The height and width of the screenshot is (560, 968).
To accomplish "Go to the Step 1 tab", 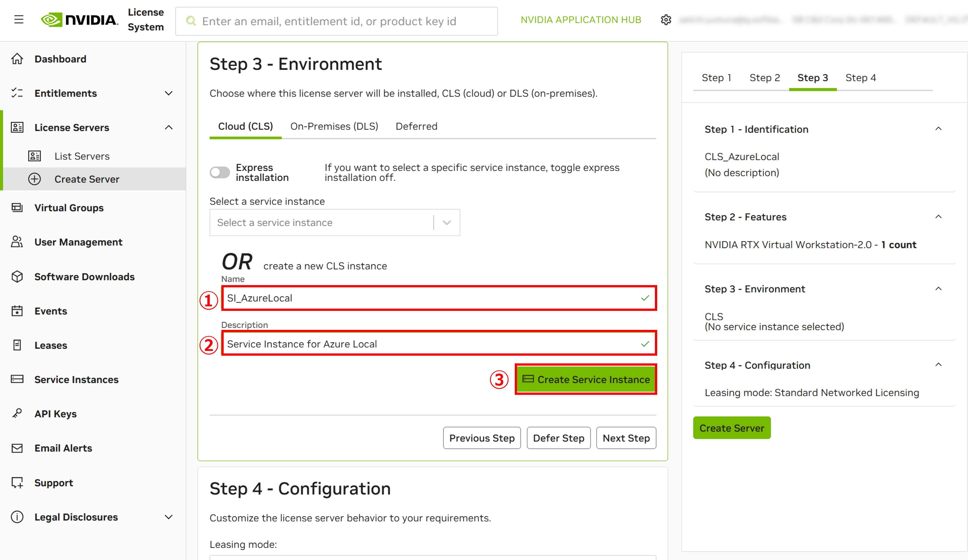I will (716, 78).
